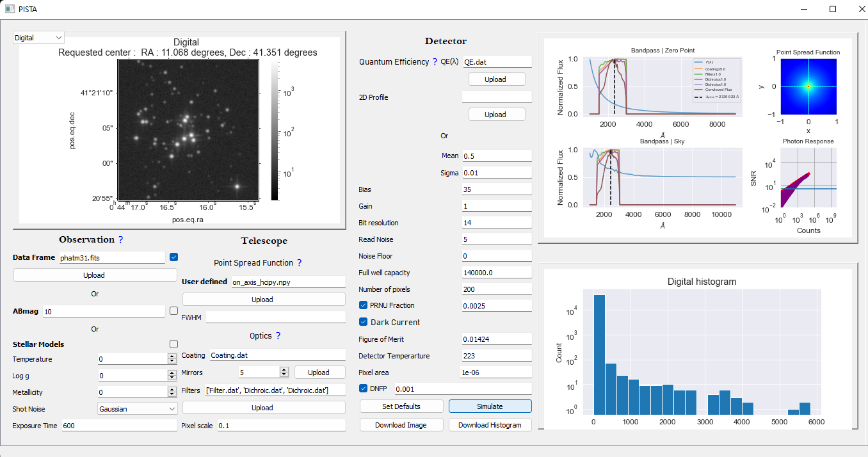The width and height of the screenshot is (868, 457).
Task: Click the Simulate button
Action: 490,406
